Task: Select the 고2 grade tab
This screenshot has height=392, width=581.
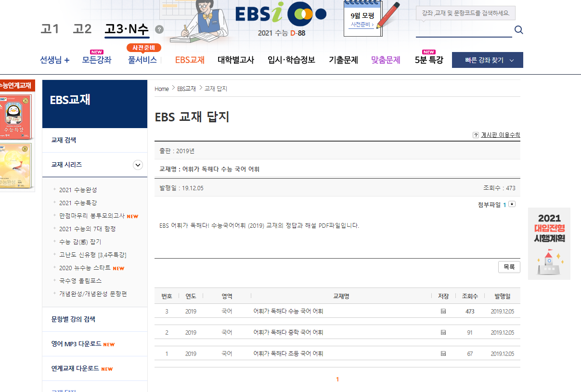Action: pos(82,29)
